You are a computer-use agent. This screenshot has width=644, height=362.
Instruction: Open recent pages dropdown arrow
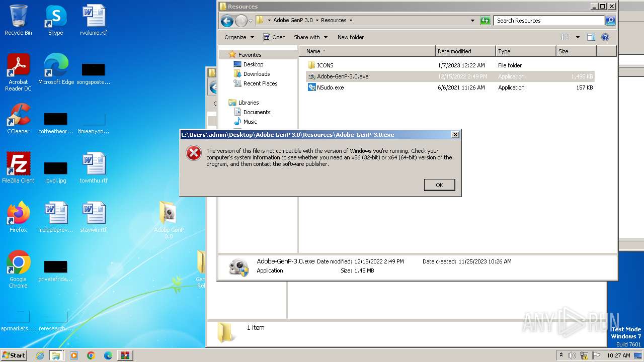tap(251, 21)
